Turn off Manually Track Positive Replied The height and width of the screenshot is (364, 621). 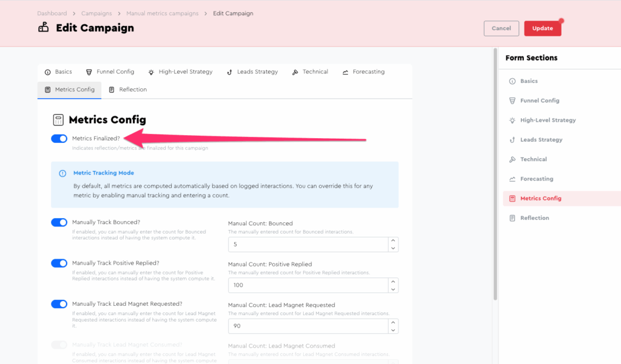coord(59,263)
